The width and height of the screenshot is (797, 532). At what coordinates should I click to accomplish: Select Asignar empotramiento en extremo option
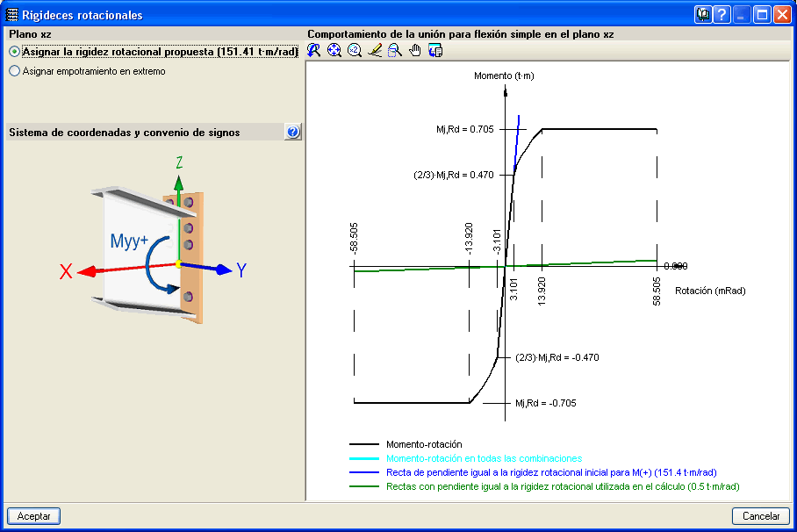point(88,71)
